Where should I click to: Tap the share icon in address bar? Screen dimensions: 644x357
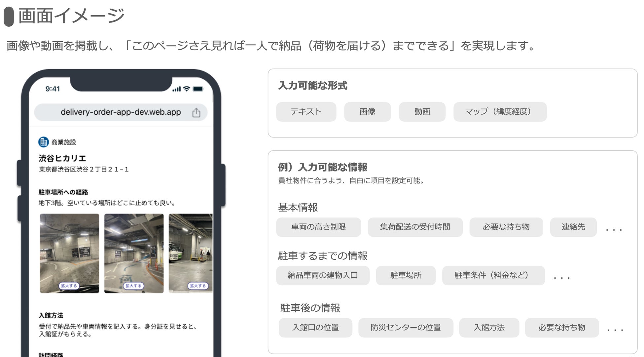196,113
